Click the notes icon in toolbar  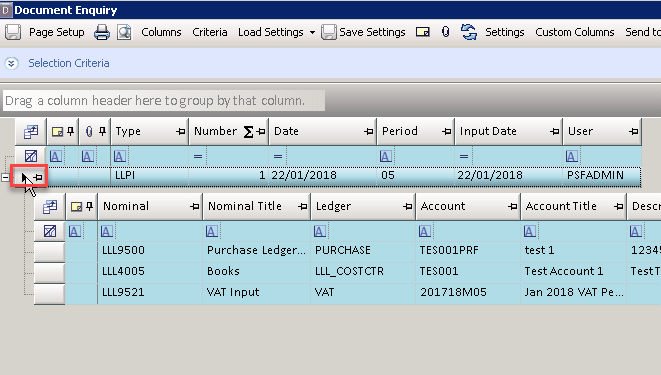(x=423, y=32)
